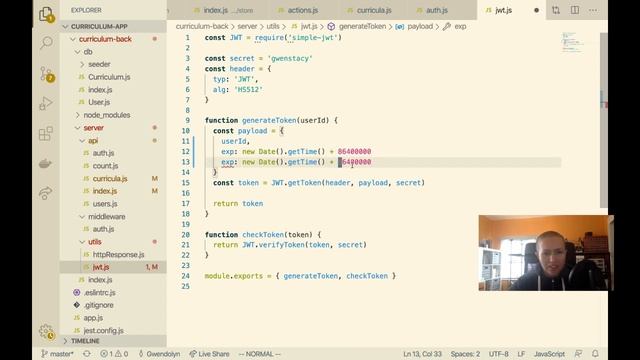Open the Extensions view icon
The height and width of the screenshot is (360, 640).
coord(46,133)
